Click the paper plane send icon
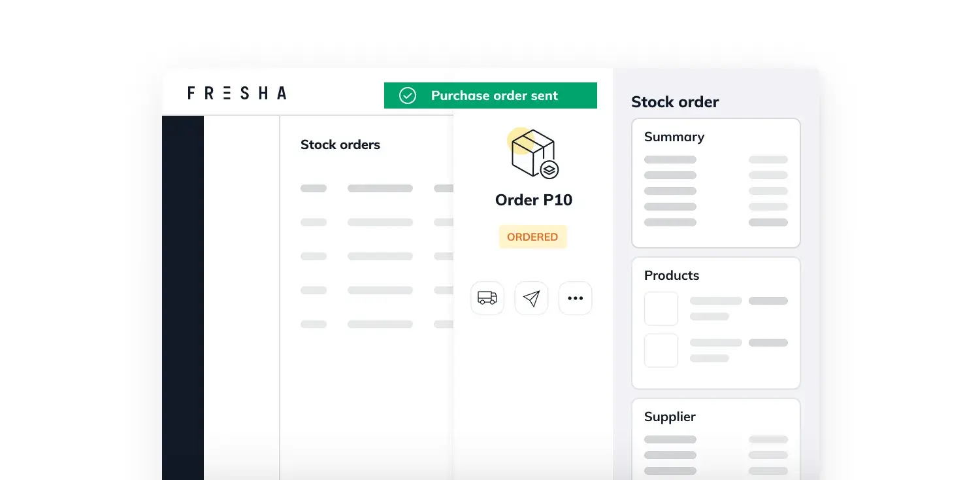Image resolution: width=980 pixels, height=480 pixels. click(x=531, y=298)
